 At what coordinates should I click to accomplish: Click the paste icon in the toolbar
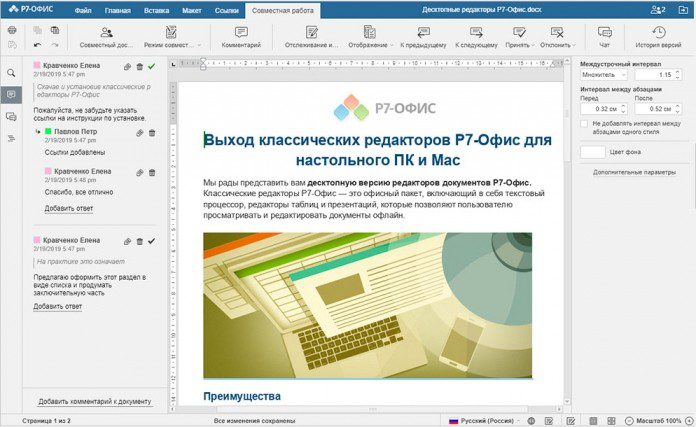click(55, 30)
